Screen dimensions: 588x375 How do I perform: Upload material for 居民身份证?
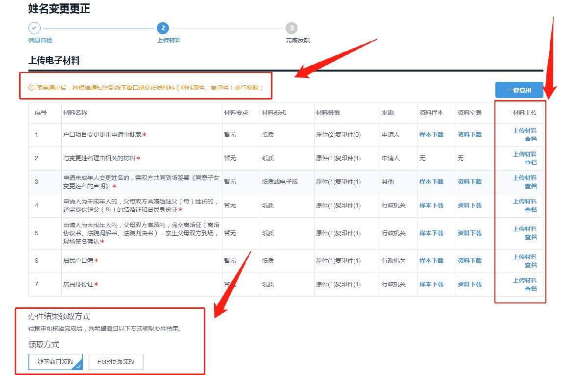click(524, 280)
